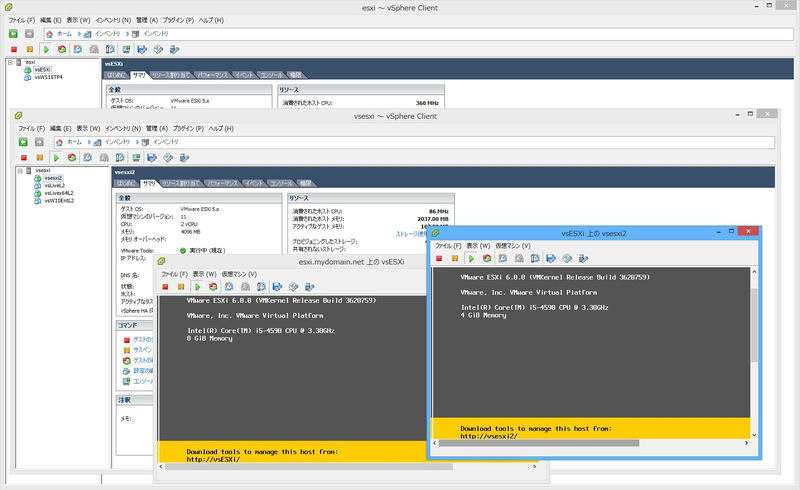Switch to はじめに tab in vsesxi vSphere Client
The height and width of the screenshot is (490, 800).
125,183
